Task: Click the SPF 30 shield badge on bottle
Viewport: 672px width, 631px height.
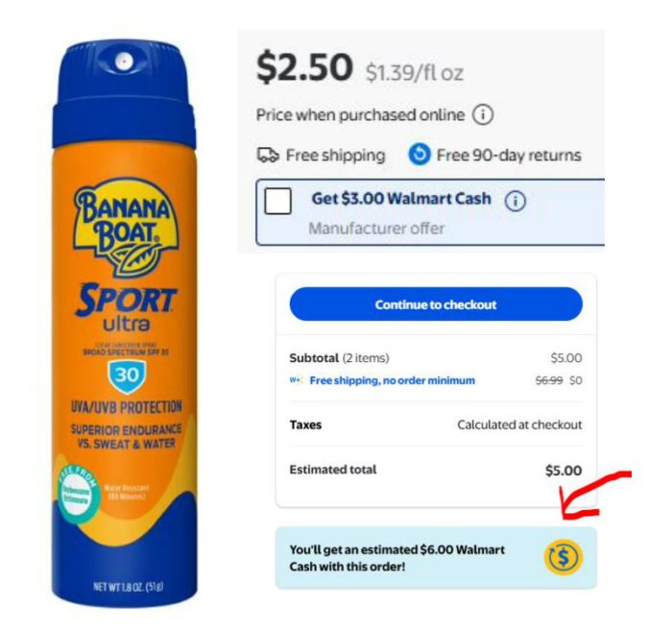Action: click(x=127, y=376)
